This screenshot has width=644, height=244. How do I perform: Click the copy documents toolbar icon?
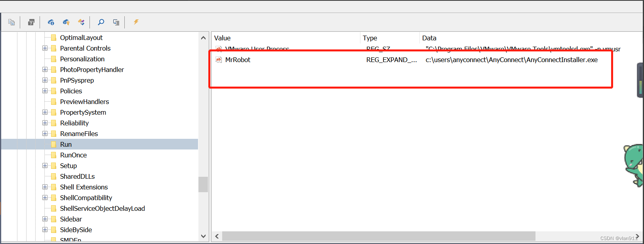coord(11,22)
